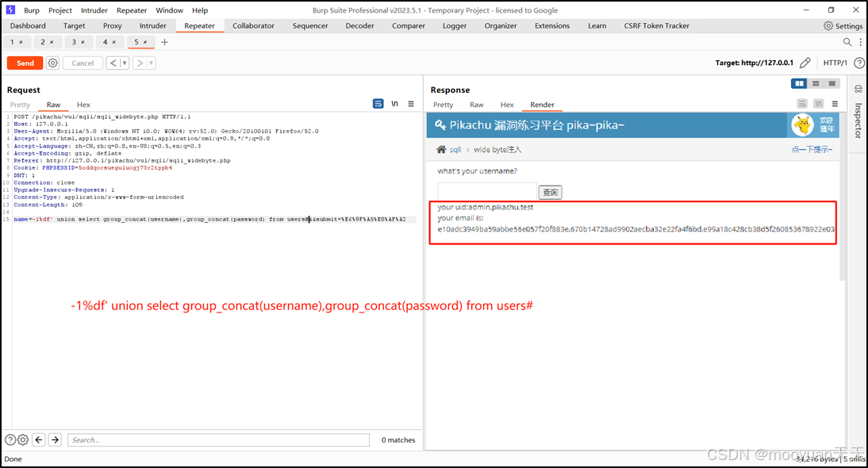This screenshot has height=468, width=868.
Task: Select Repeater tab 4
Action: coord(105,42)
